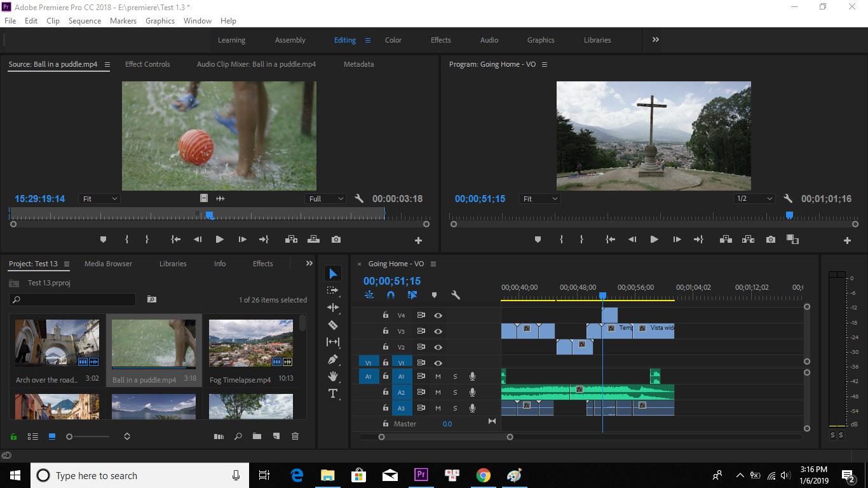Viewport: 868px width, 488px height.
Task: Open Source monitor zoom level Fit dropdown
Action: (x=99, y=199)
